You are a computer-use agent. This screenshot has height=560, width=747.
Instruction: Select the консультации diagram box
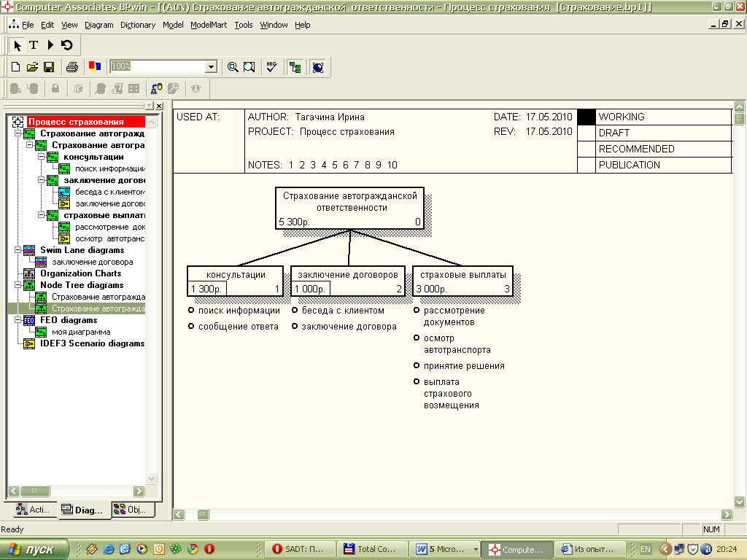[236, 281]
